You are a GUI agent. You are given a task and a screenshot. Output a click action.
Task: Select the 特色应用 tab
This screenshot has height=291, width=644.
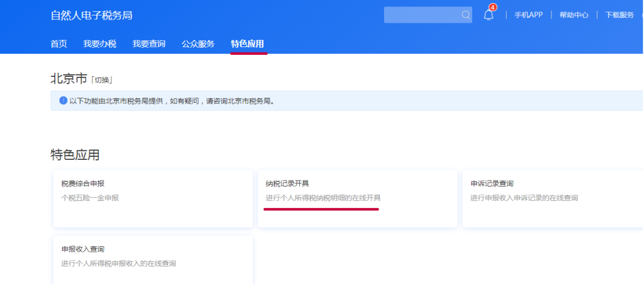point(247,44)
